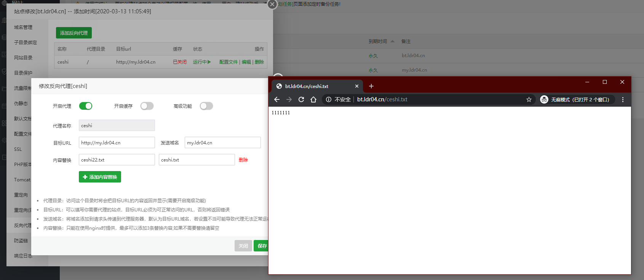Viewport: 644px width, 280px height.
Task: Click the green 添加内容替换 button
Action: tap(100, 177)
